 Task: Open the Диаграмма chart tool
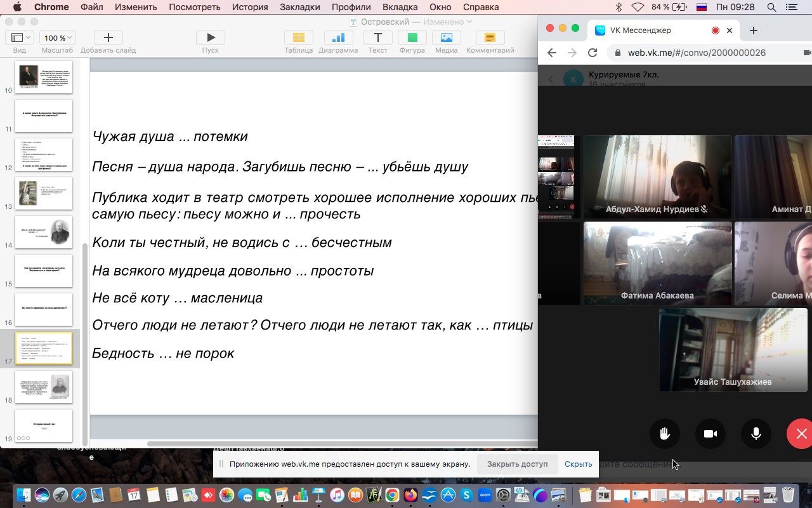pos(338,38)
